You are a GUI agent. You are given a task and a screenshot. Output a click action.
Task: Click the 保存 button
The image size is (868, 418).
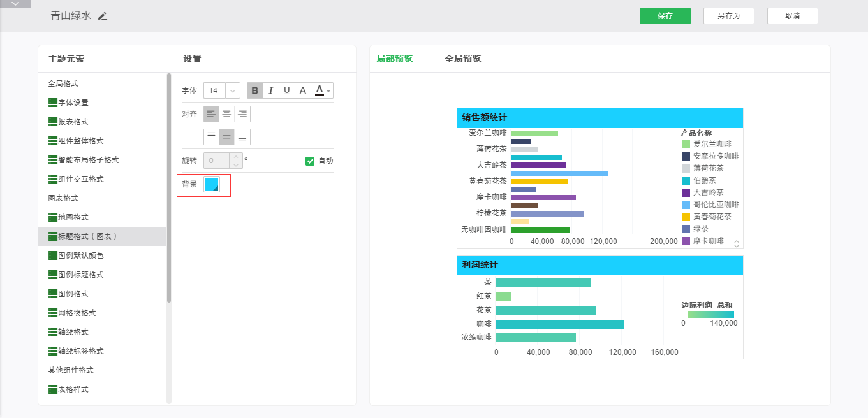(665, 16)
